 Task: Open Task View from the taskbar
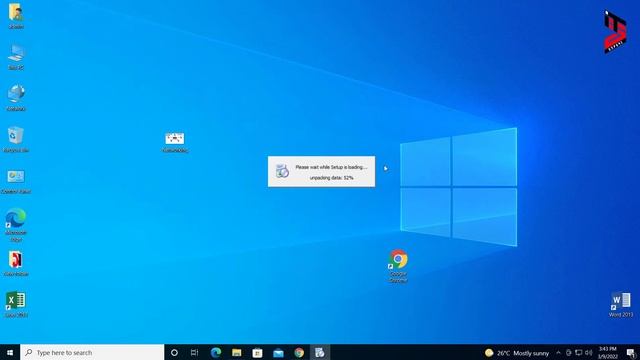click(194, 352)
